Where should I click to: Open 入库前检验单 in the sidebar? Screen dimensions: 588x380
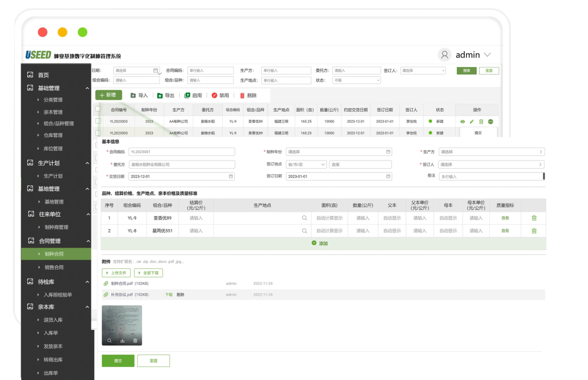pos(58,295)
